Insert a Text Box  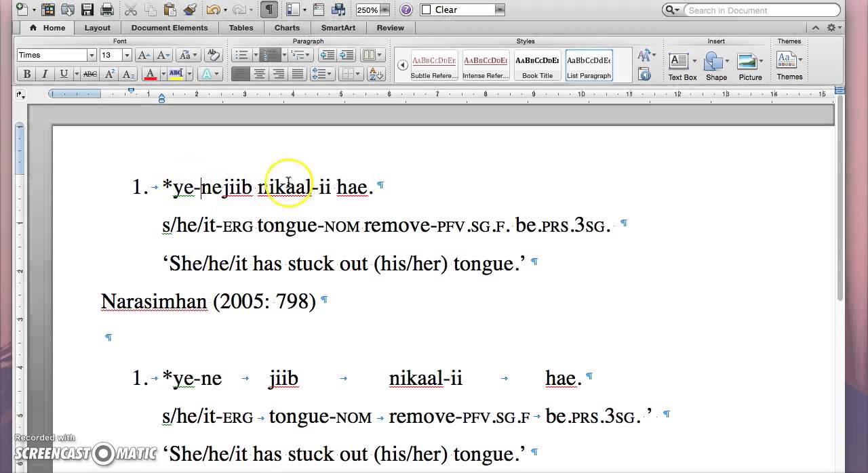[x=682, y=66]
